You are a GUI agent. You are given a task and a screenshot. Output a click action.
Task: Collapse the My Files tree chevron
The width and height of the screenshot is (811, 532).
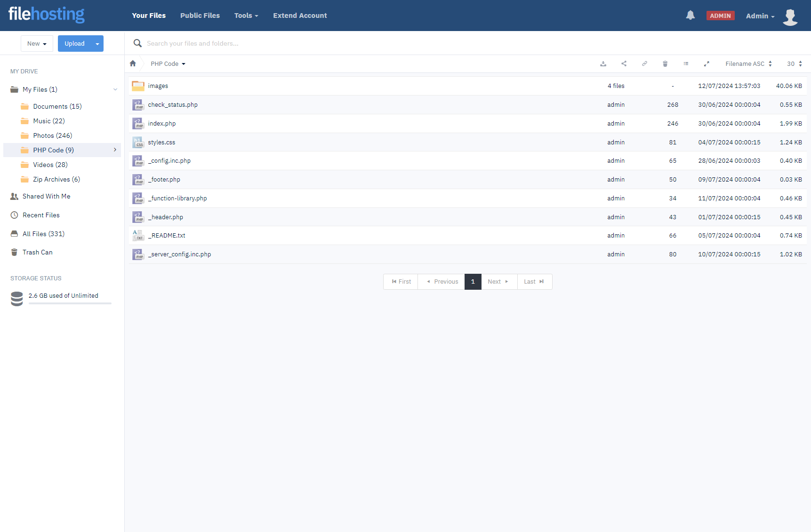(x=115, y=89)
